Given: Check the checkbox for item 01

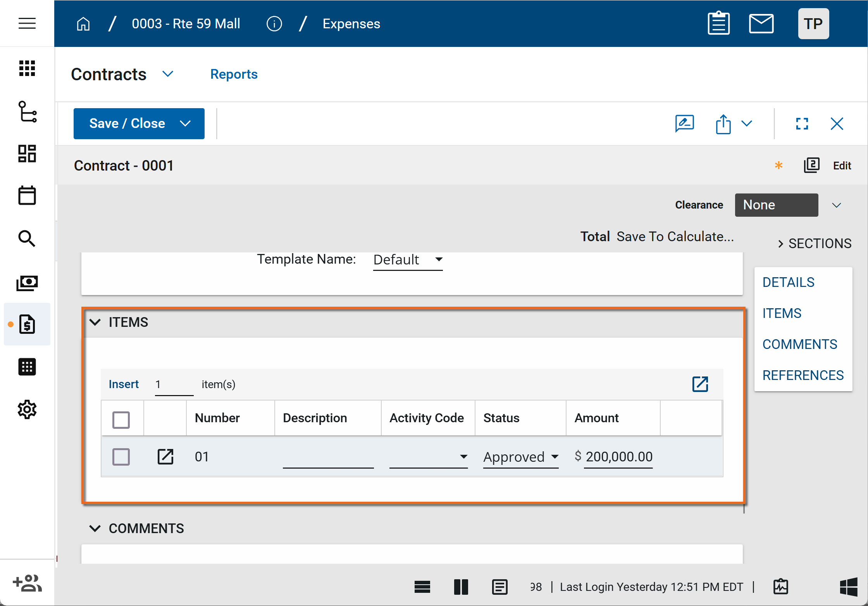Looking at the screenshot, I should tap(121, 456).
